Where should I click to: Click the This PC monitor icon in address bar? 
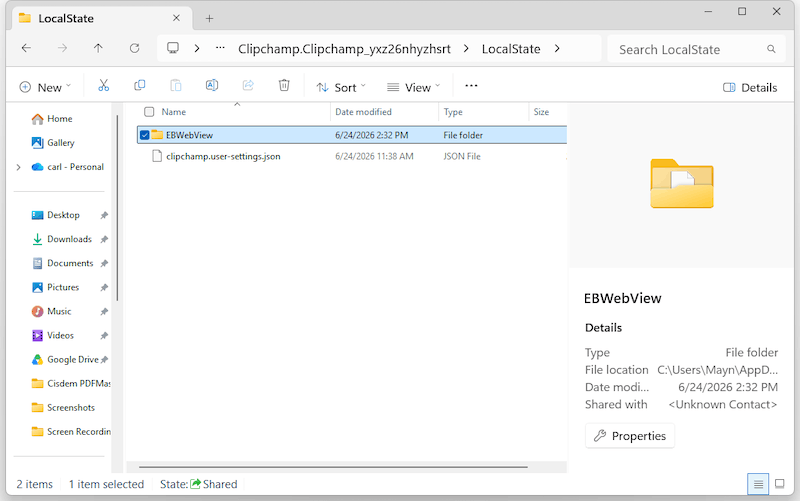click(x=173, y=48)
